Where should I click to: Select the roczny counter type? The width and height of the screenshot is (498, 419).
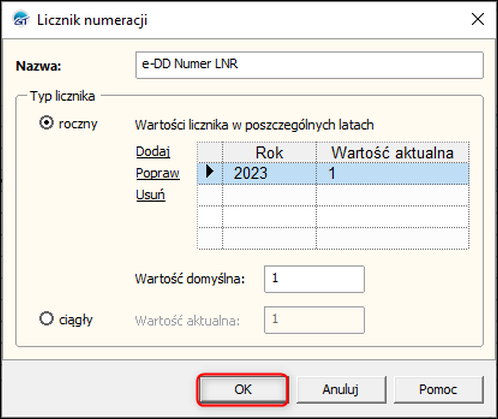(x=46, y=123)
